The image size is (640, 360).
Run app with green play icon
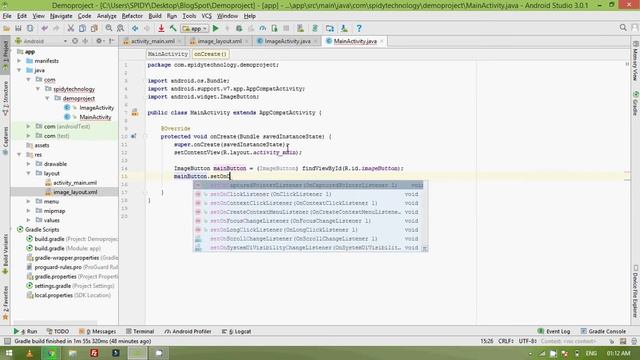click(x=216, y=29)
